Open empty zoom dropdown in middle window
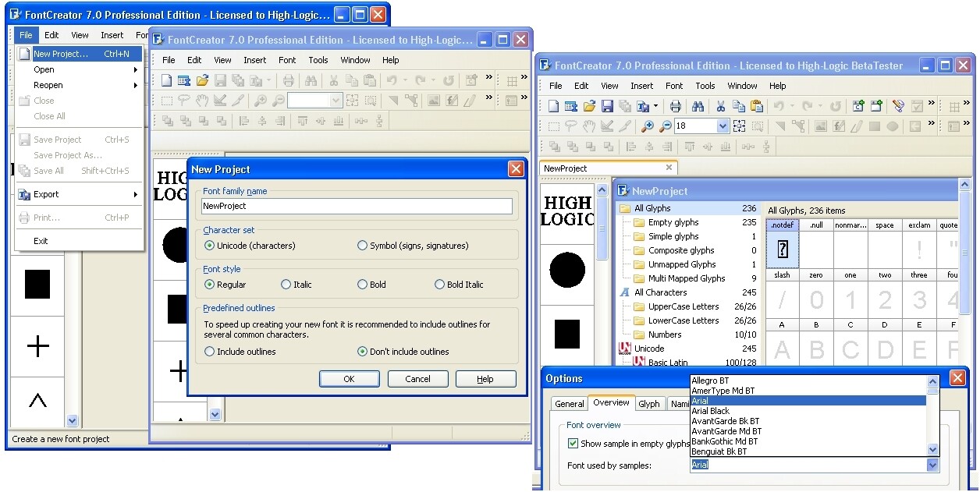980x492 pixels. [336, 100]
